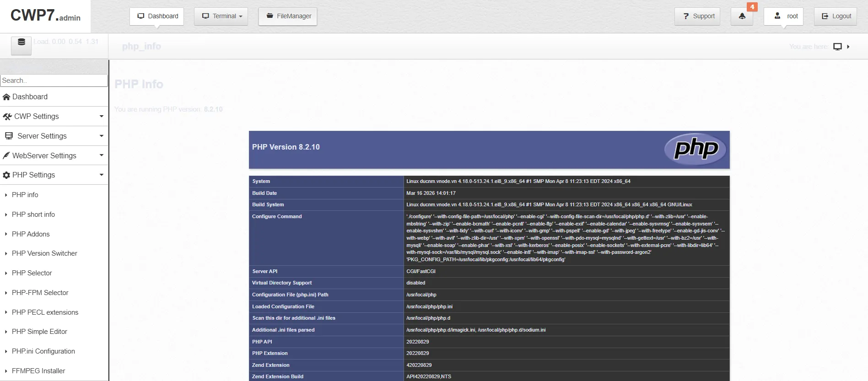Open PHP Version Switcher
This screenshot has height=381, width=868.
click(x=44, y=253)
